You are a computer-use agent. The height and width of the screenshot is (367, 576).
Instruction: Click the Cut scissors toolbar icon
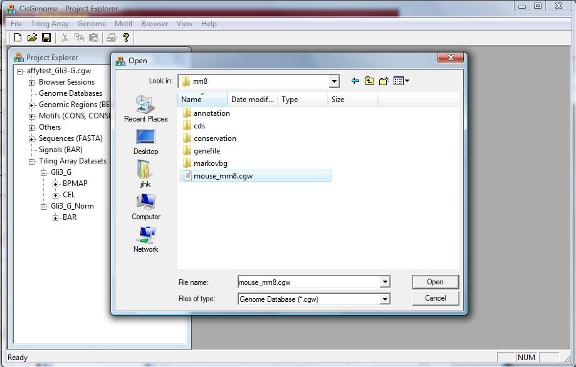point(65,37)
